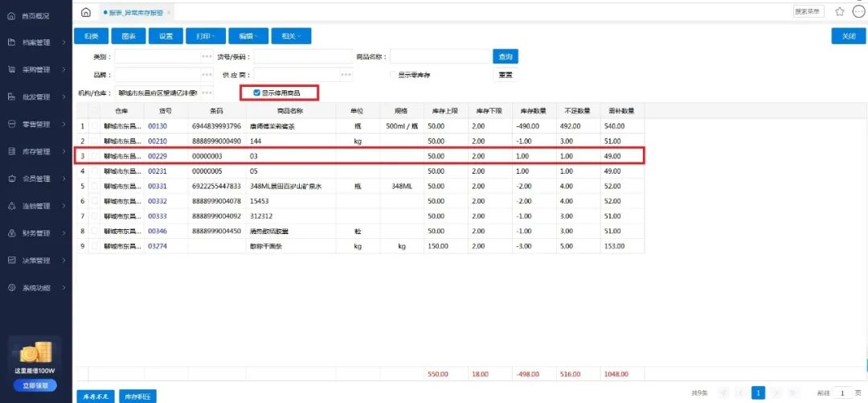
Task: Open item link 00130 in the table
Action: pyautogui.click(x=158, y=126)
